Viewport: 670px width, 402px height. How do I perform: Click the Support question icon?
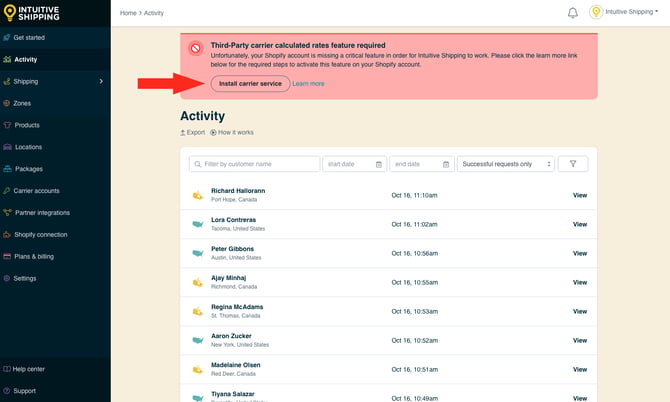point(6,391)
